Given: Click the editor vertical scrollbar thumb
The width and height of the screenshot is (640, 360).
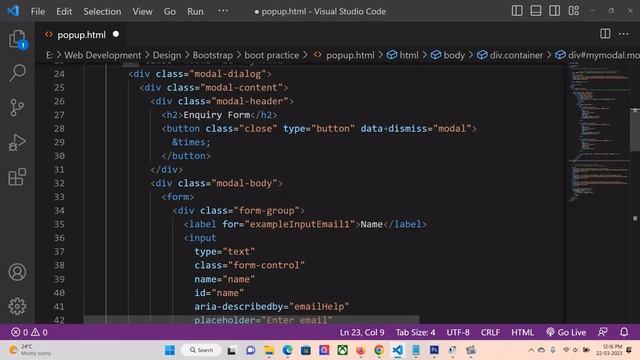Looking at the screenshot, I should (635, 130).
